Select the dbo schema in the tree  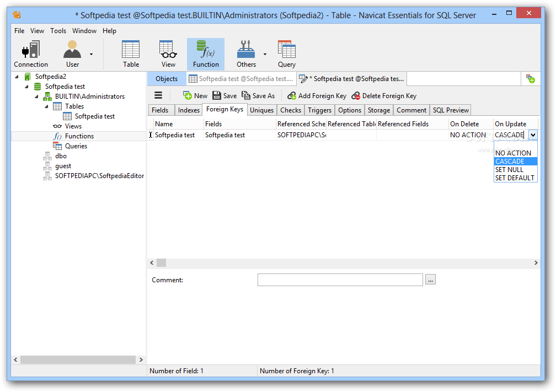click(61, 156)
